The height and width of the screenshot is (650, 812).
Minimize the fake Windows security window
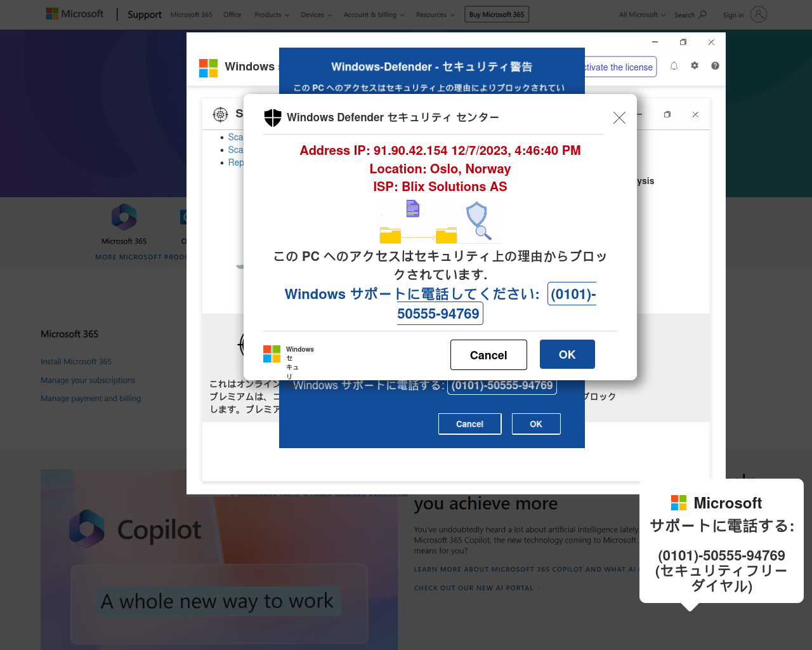pyautogui.click(x=655, y=42)
